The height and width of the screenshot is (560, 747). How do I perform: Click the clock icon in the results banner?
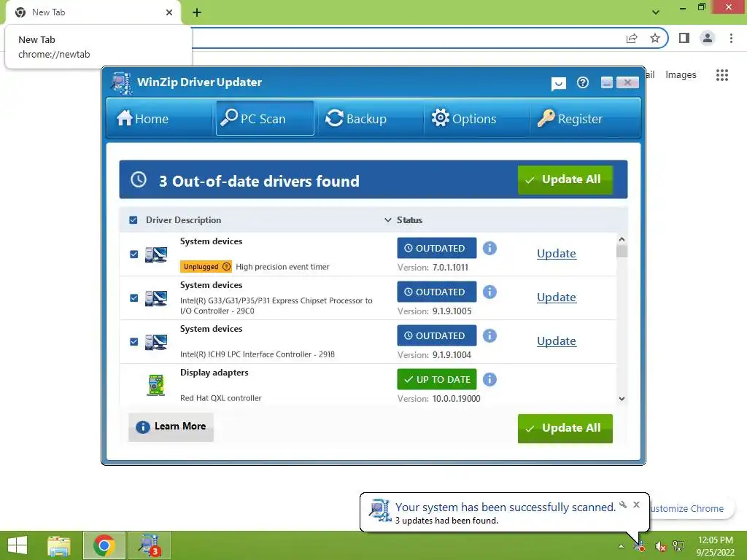point(139,179)
